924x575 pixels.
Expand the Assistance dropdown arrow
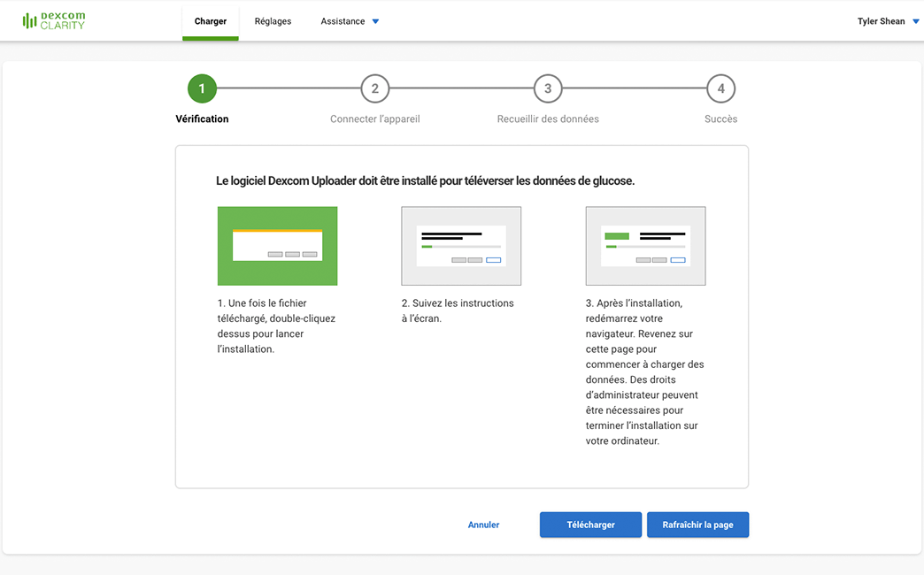click(375, 22)
